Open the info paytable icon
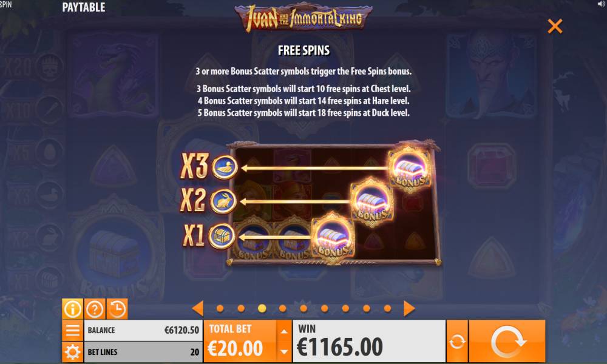The width and height of the screenshot is (607, 364). (72, 309)
